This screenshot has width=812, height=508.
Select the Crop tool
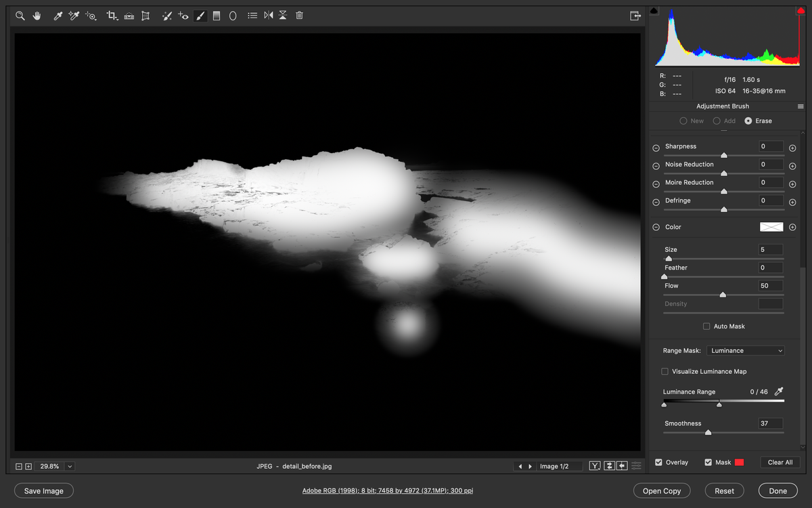click(112, 15)
